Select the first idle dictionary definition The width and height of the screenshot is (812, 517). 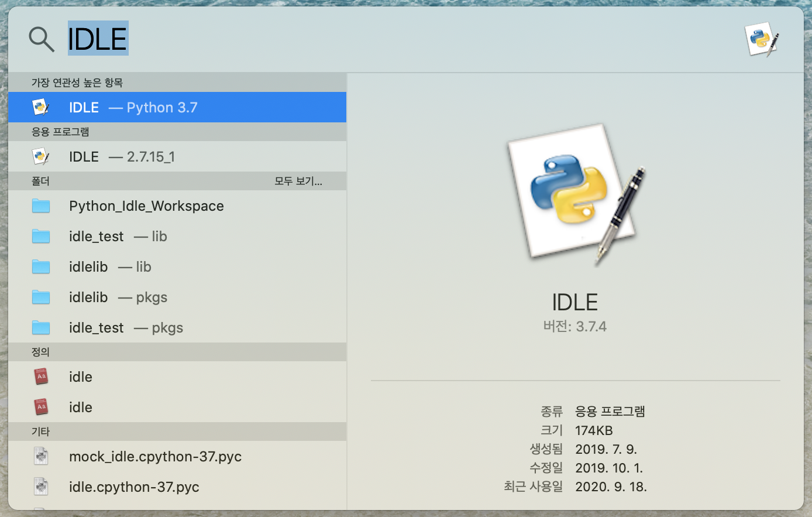click(x=177, y=376)
